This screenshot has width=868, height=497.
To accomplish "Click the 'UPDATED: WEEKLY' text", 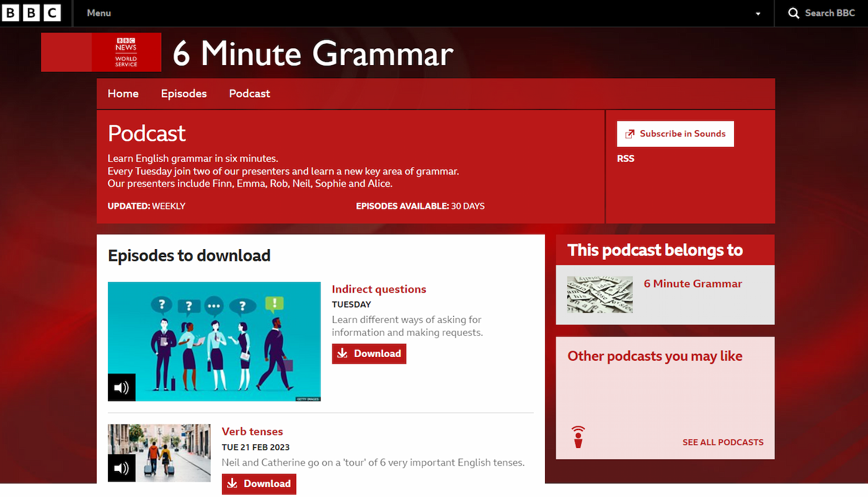I will 146,206.
